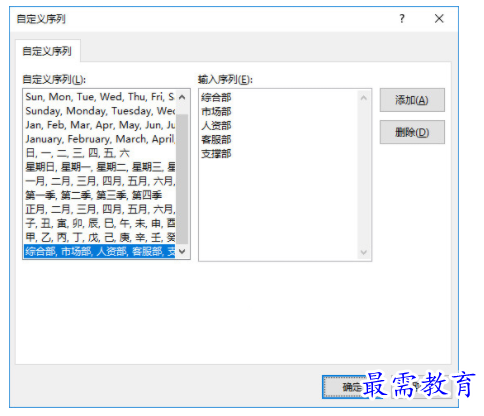Click 市场部 line in input sequence box
Screen dimensions: 484x416
[216, 112]
